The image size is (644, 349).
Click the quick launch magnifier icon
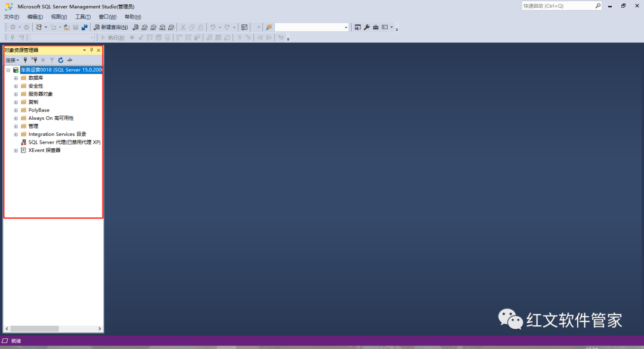598,6
